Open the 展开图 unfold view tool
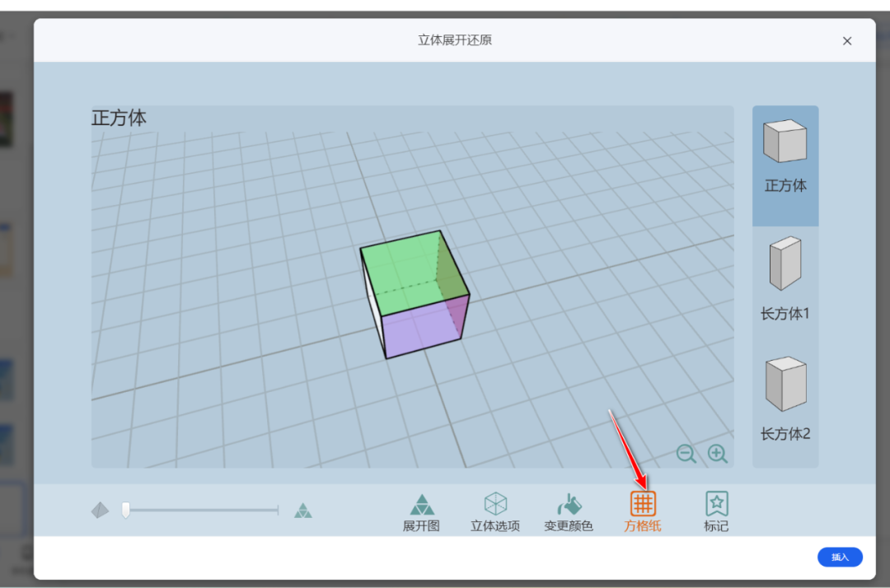Image resolution: width=890 pixels, height=588 pixels. coord(421,512)
